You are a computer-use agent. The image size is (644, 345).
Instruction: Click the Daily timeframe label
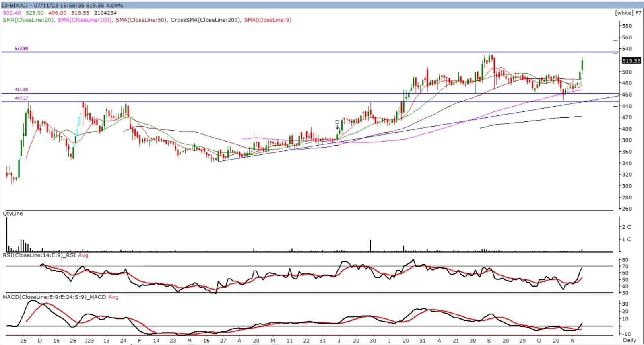click(630, 340)
